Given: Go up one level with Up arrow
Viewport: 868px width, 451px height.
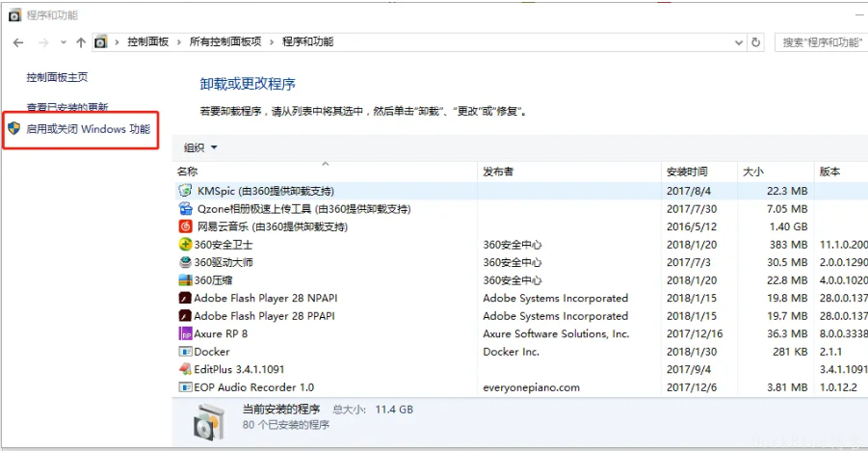Looking at the screenshot, I should (x=81, y=42).
